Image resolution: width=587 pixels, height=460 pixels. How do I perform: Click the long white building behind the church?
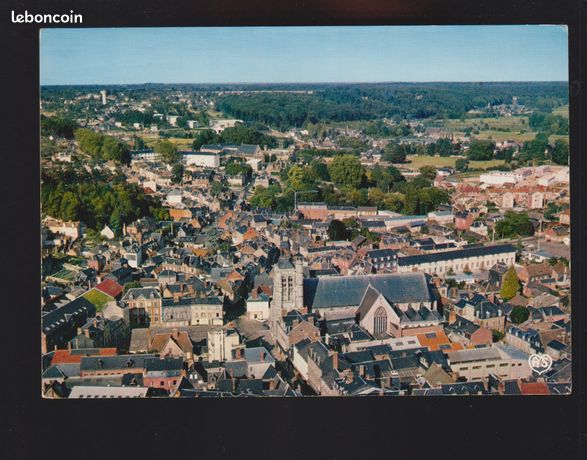[456, 259]
